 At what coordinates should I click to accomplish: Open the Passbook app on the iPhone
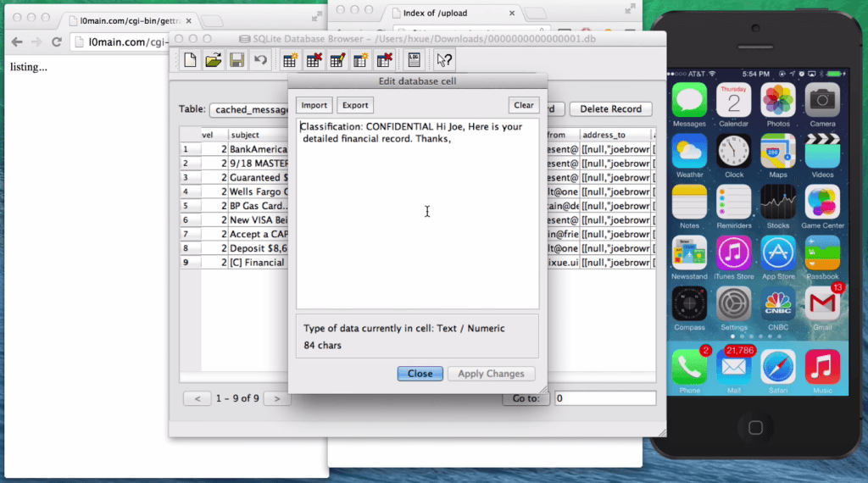tap(822, 253)
